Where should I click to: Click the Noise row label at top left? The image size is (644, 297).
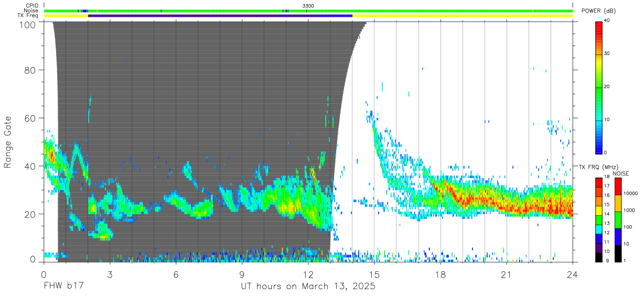[x=31, y=10]
